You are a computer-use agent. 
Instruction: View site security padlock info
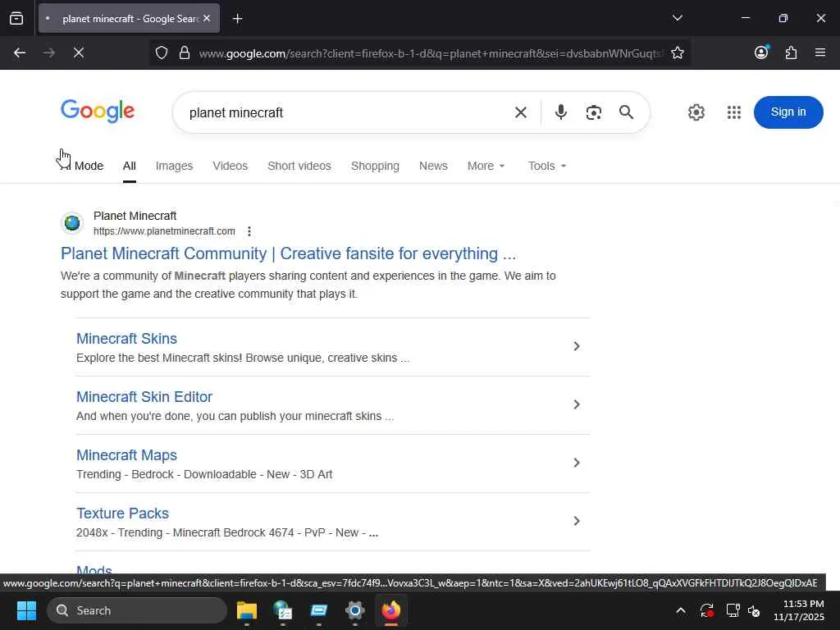[x=185, y=52]
